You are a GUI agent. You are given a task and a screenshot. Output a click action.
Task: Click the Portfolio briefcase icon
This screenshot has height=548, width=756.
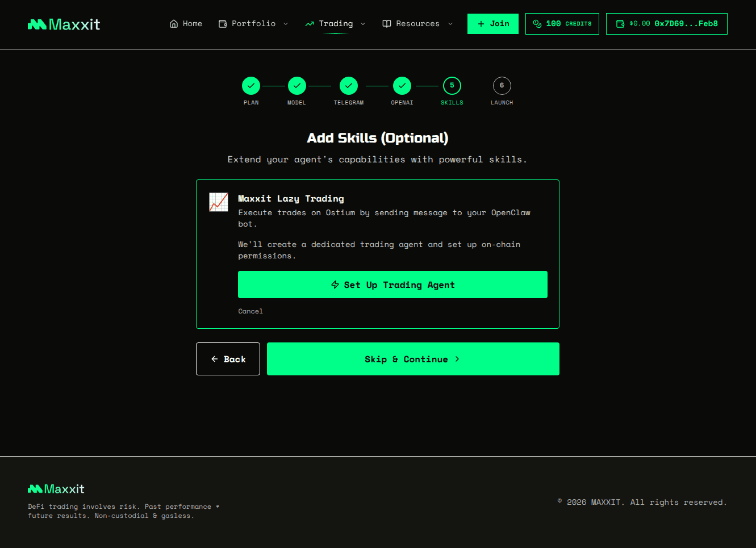(222, 23)
